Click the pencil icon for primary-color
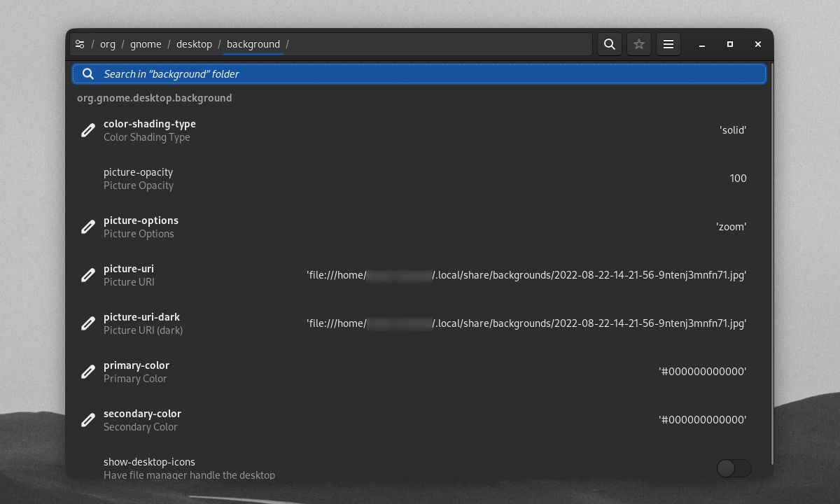Screen dimensions: 840x504 click(x=87, y=372)
